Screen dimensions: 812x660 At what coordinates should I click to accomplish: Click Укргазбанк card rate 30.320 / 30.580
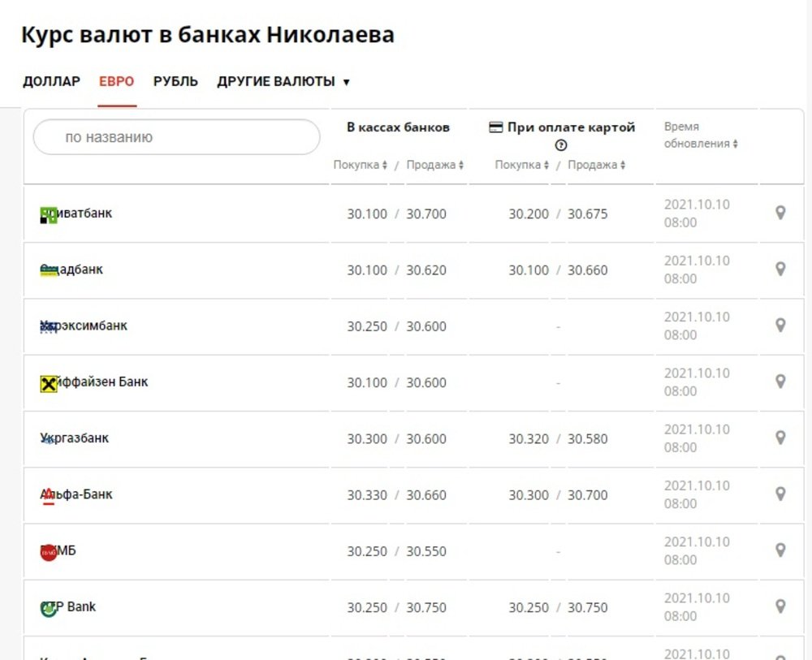coord(559,439)
